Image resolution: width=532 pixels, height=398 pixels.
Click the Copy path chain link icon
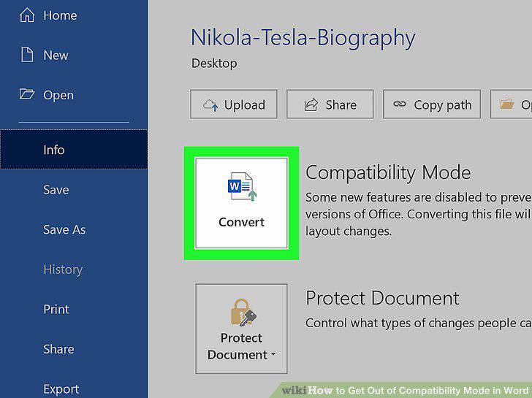(x=399, y=104)
